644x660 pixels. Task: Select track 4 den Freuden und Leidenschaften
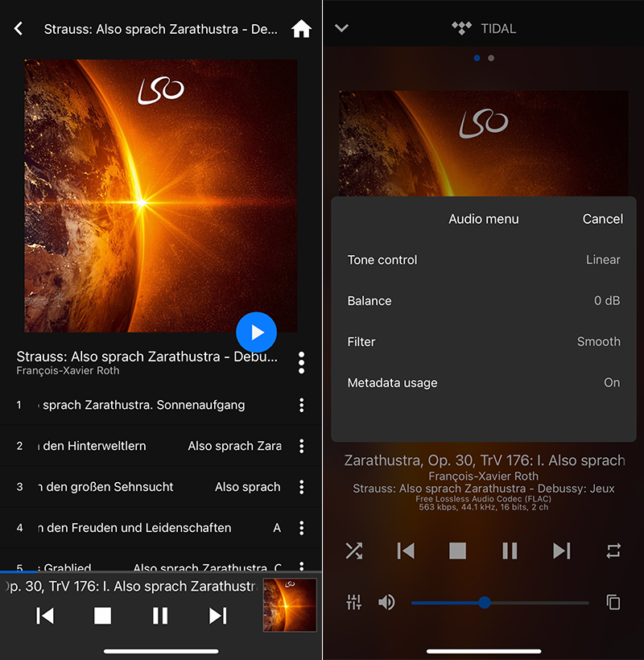161,527
